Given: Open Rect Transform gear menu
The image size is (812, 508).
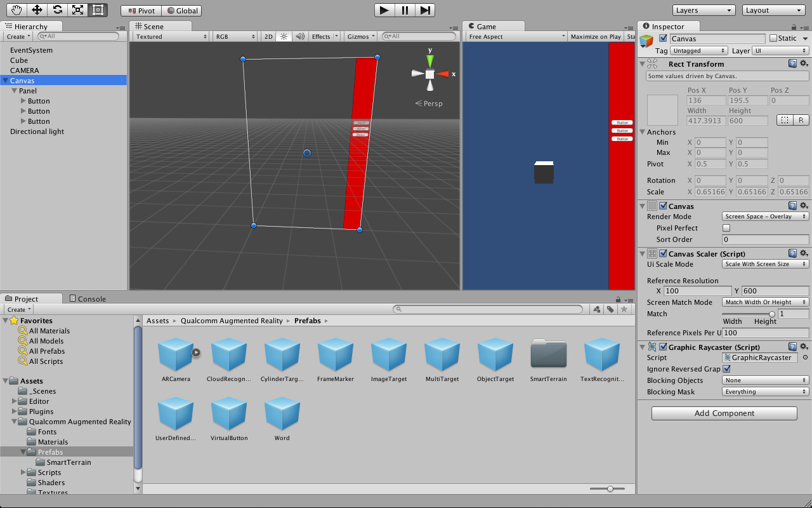Looking at the screenshot, I should coord(804,63).
